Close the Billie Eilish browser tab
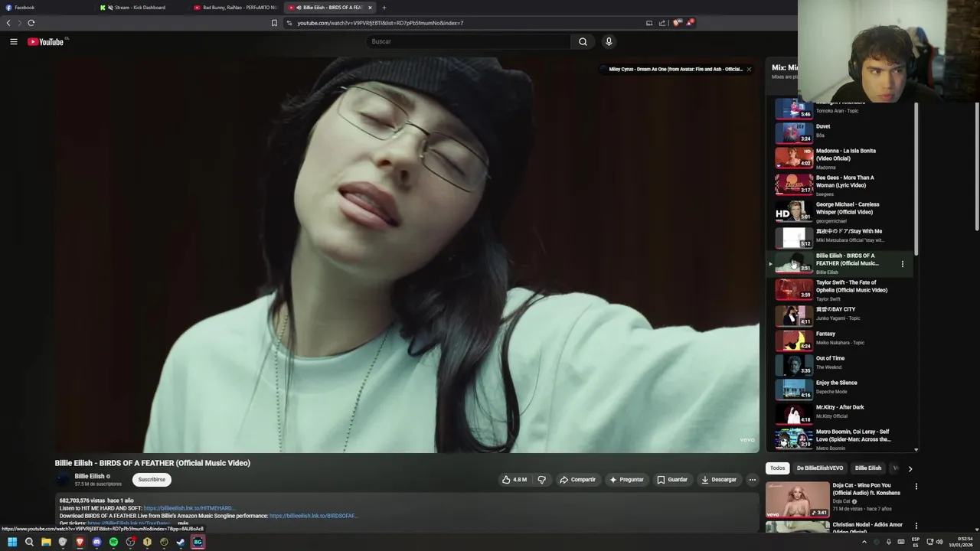The height and width of the screenshot is (551, 980). pos(370,8)
